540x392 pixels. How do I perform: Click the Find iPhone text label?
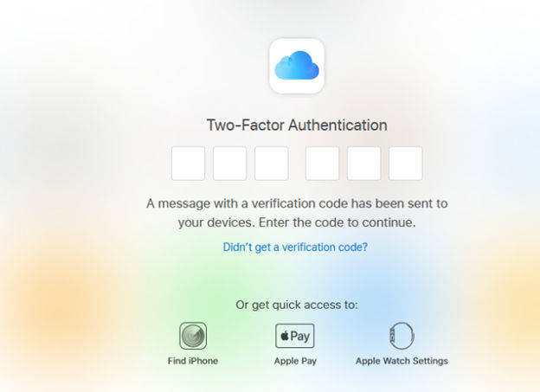point(193,361)
